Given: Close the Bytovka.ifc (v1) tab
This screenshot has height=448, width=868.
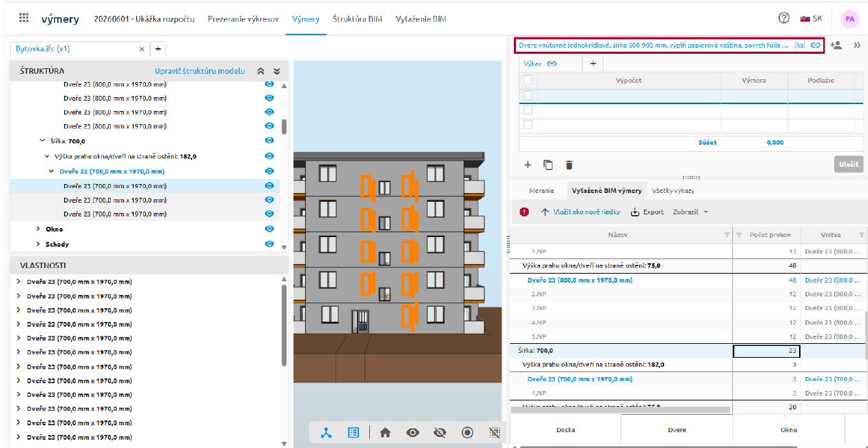Looking at the screenshot, I should [x=142, y=49].
